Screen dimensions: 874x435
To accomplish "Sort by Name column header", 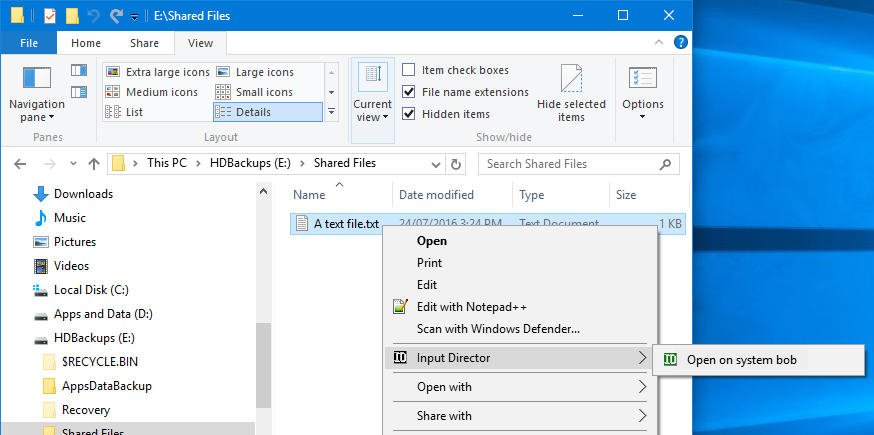I will pos(341,195).
